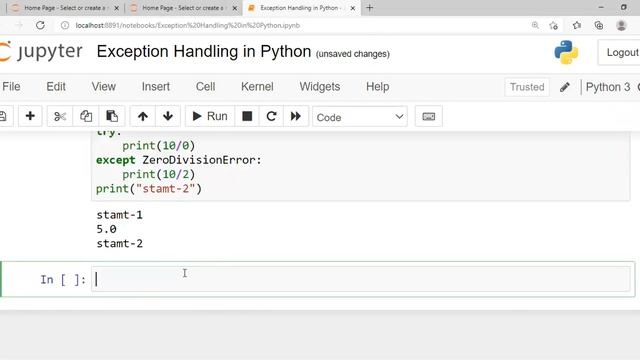
Task: Open the Cell menu
Action: (205, 87)
